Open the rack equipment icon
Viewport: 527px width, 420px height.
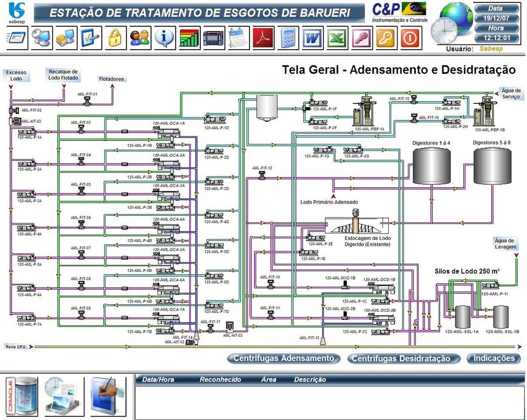tap(213, 38)
